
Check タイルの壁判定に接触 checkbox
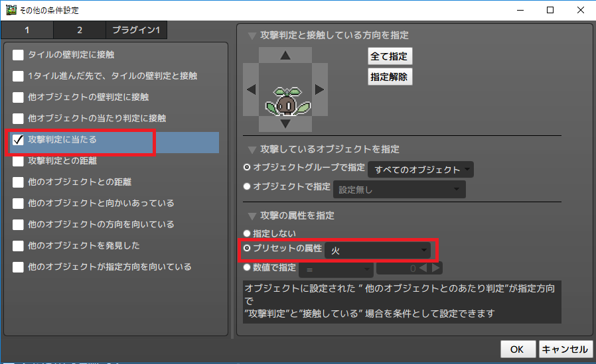(18, 55)
